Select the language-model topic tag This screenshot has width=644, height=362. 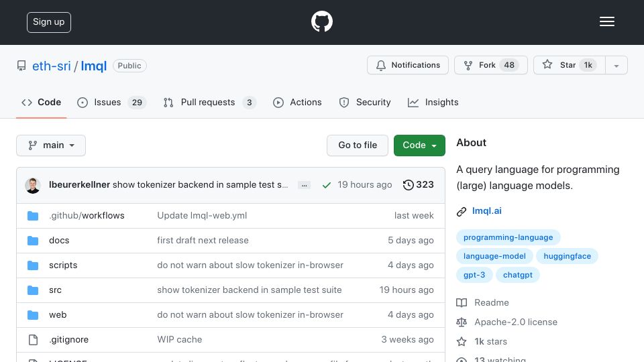click(494, 256)
